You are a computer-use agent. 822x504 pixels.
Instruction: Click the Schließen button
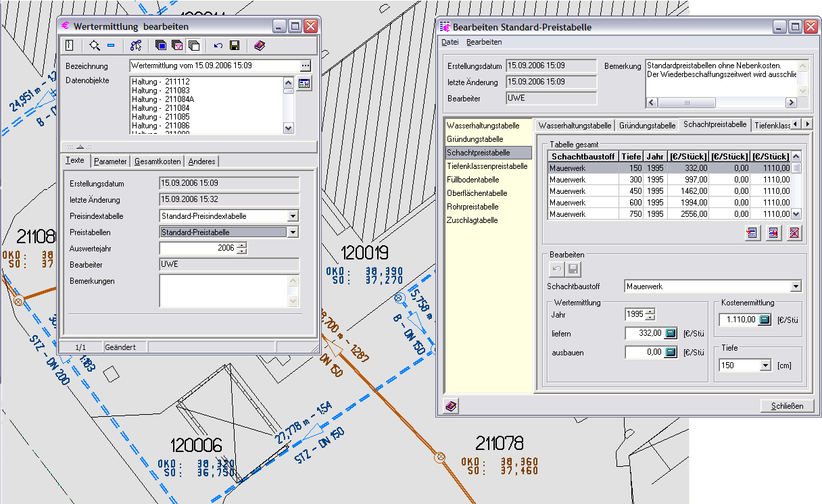(787, 406)
